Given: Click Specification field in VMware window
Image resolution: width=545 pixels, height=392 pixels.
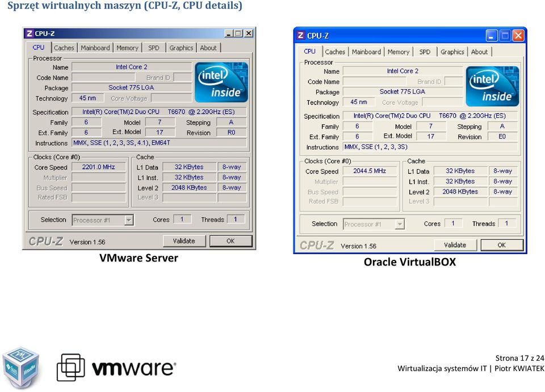Looking at the screenshot, I should pos(159,112).
